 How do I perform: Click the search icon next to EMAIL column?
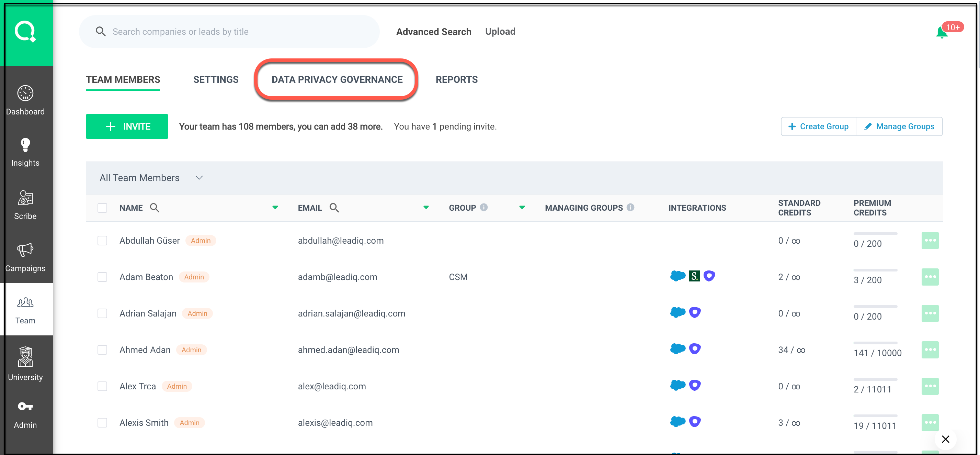[334, 208]
